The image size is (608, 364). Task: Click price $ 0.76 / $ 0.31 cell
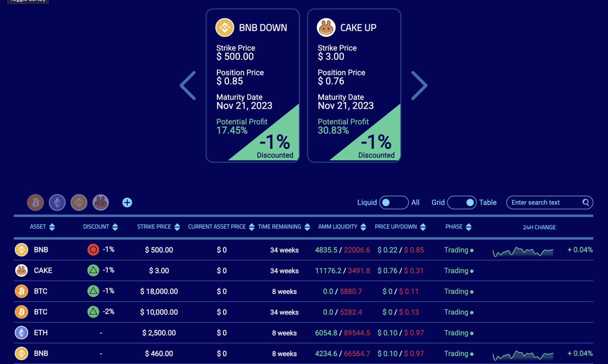click(401, 271)
